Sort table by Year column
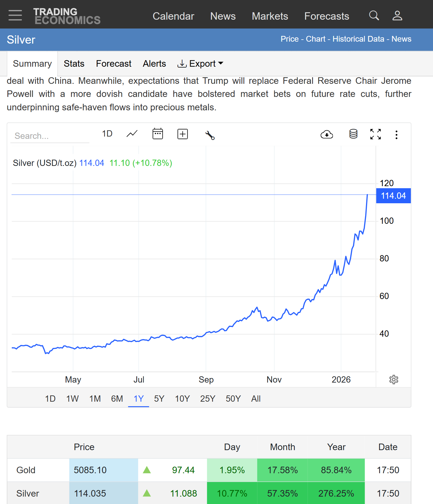Viewport: 433px width, 504px height. click(336, 447)
